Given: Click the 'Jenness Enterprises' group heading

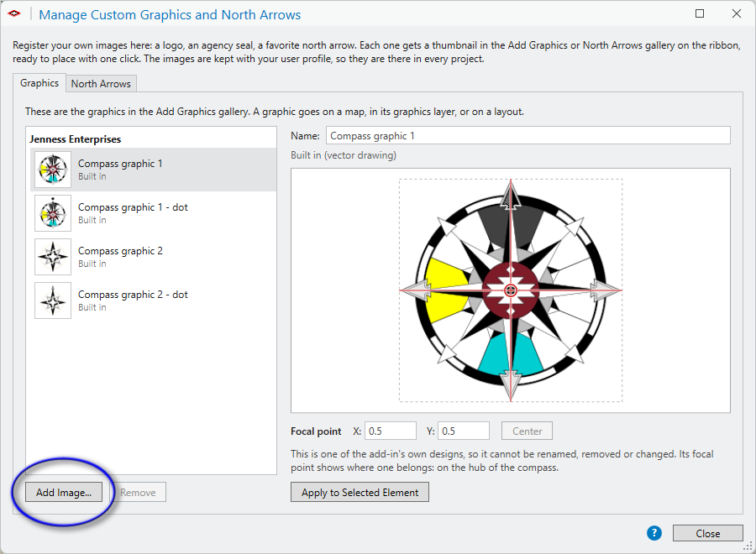Looking at the screenshot, I should [x=76, y=139].
